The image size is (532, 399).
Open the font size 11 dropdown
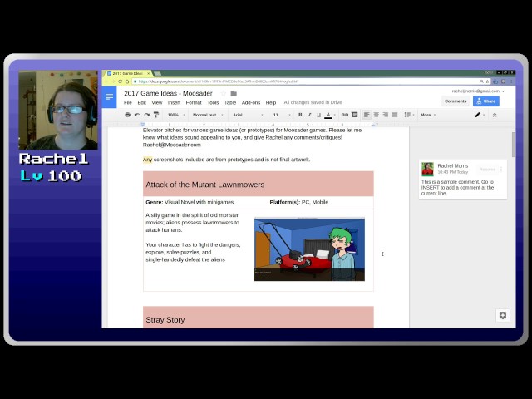[282, 115]
